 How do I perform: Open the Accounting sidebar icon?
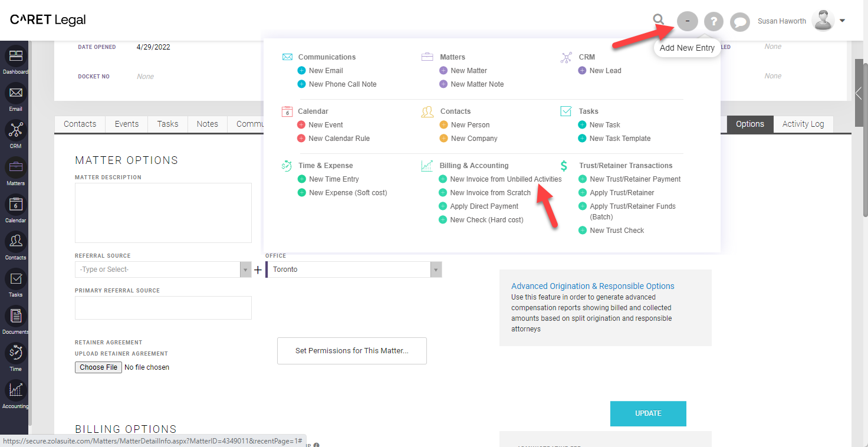[16, 390]
